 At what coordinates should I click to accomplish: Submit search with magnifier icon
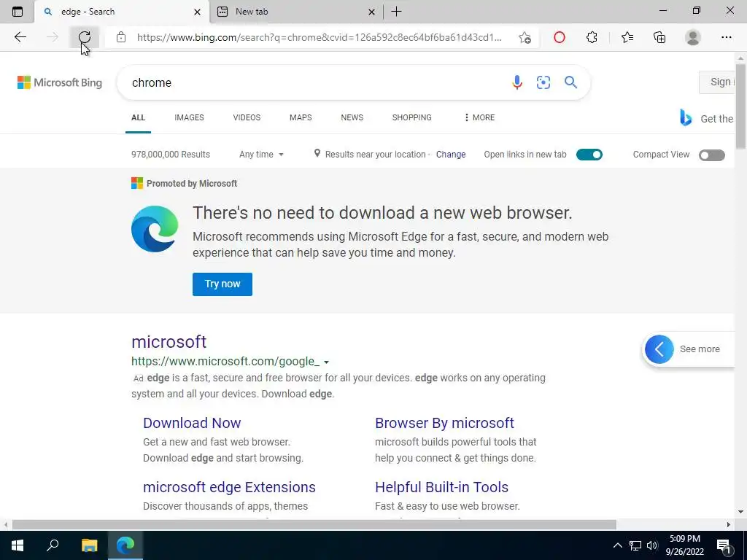570,82
